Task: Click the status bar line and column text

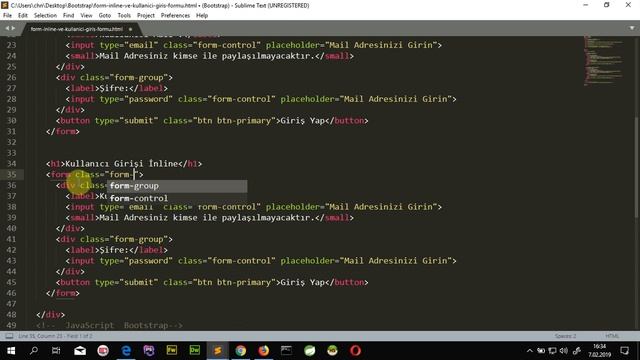Action: 55,336
